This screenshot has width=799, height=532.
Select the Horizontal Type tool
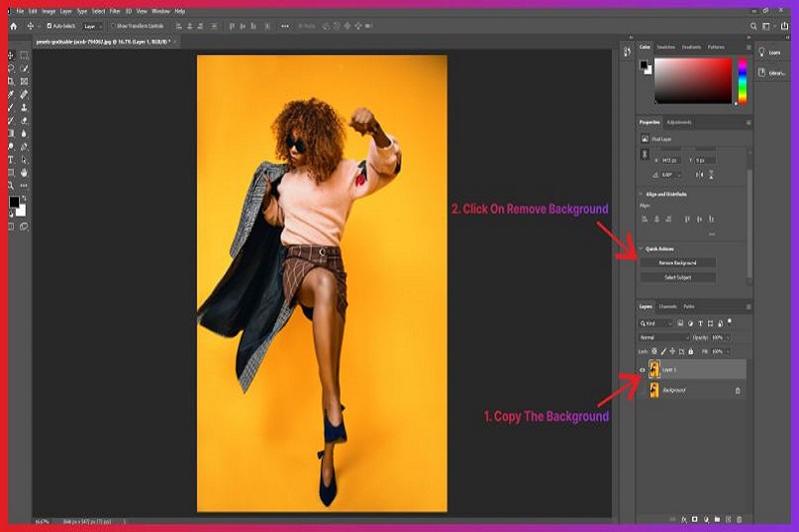point(11,161)
